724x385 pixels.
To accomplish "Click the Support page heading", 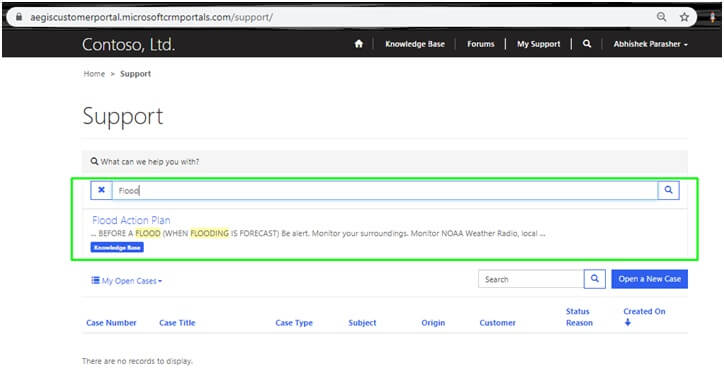I will coord(123,116).
